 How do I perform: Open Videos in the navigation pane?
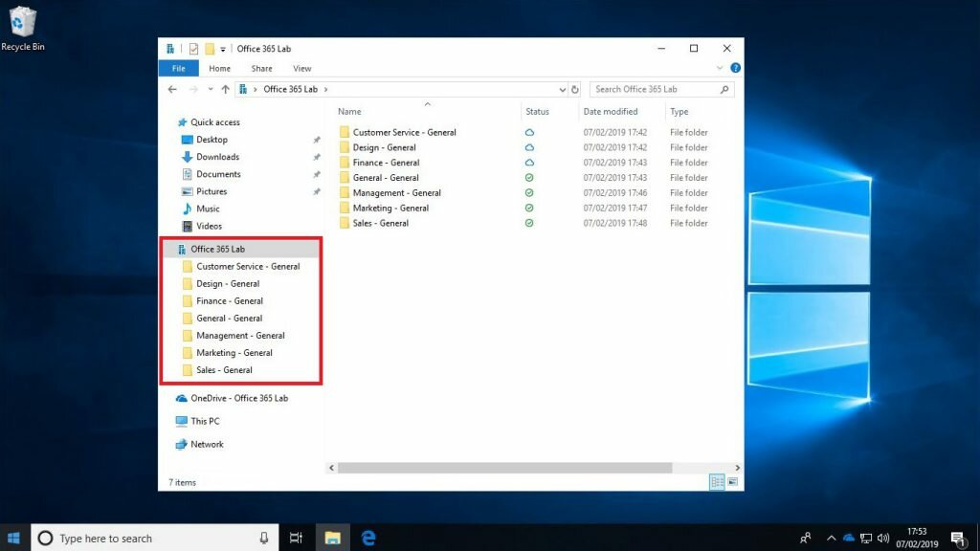(x=209, y=226)
